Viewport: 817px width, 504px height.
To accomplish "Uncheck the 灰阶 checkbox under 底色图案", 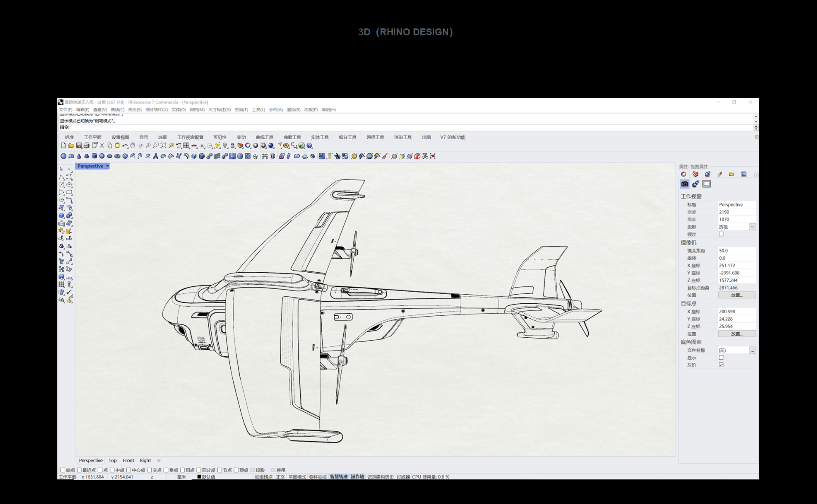I will [722, 364].
